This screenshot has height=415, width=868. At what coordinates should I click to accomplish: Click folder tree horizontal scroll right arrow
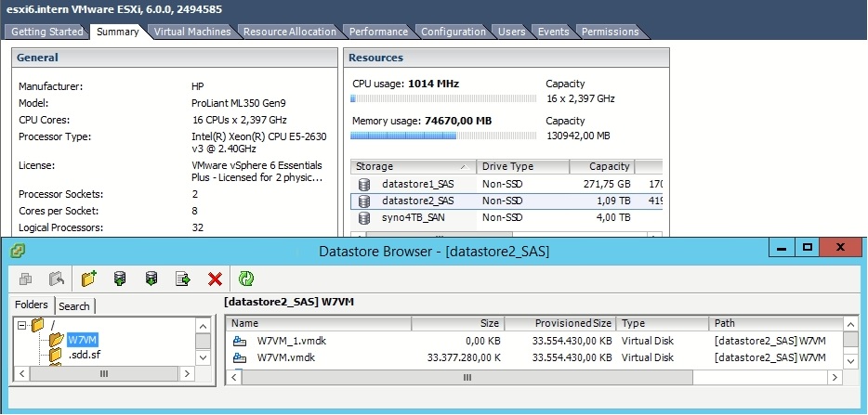point(187,374)
